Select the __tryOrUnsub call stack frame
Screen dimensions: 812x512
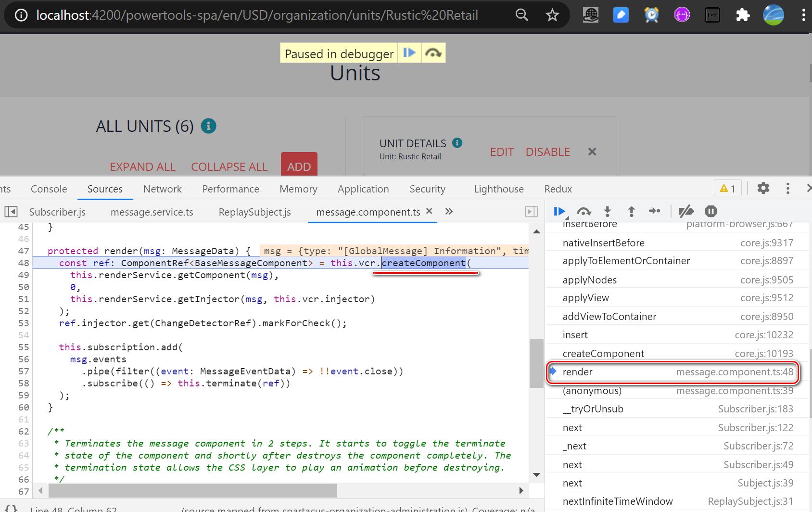pos(678,409)
